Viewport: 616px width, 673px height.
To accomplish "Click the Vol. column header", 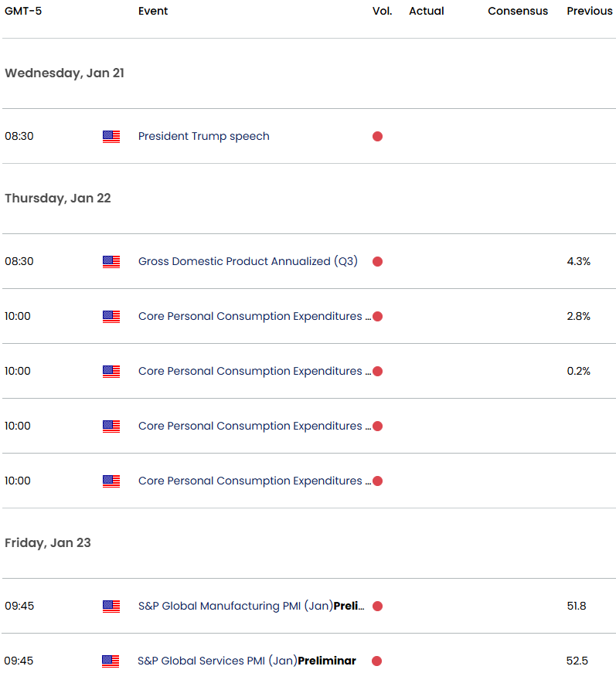I will pyautogui.click(x=383, y=11).
